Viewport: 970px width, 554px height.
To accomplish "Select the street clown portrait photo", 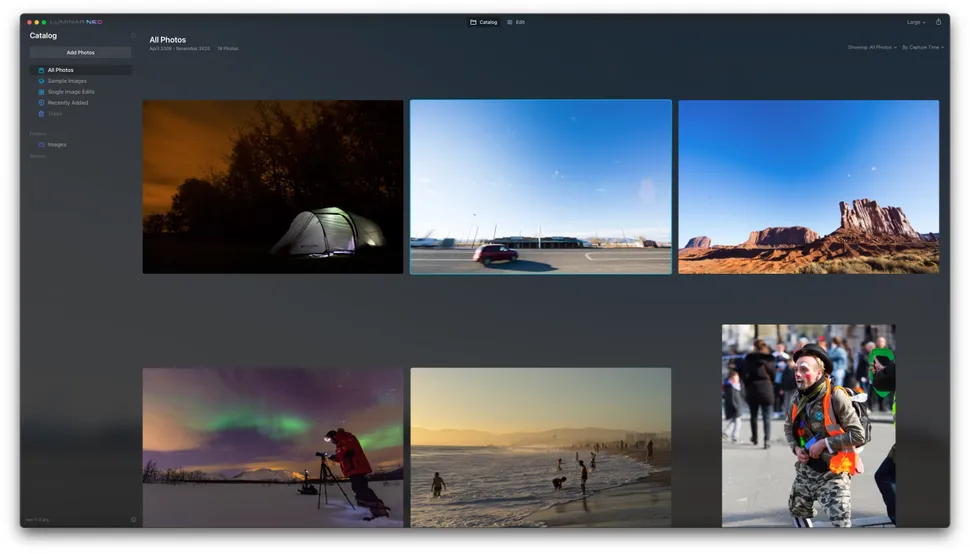I will point(808,425).
